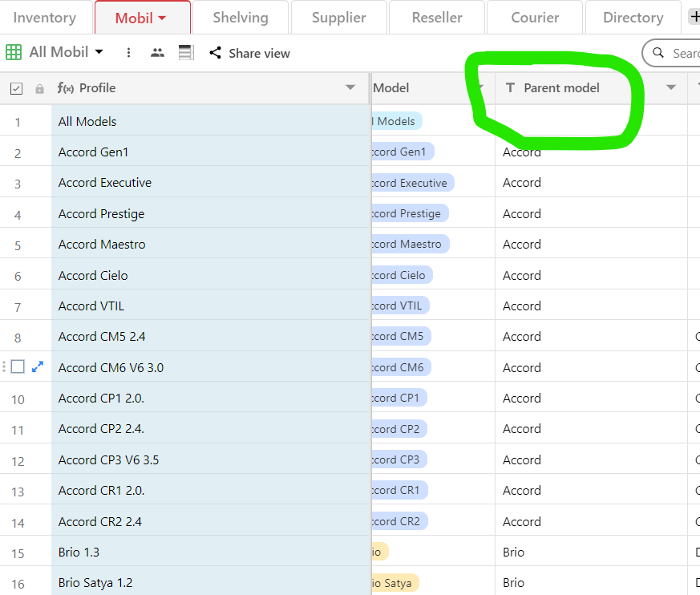Select the Accord CP2 2.4. profile cell
700x595 pixels.
(x=211, y=428)
